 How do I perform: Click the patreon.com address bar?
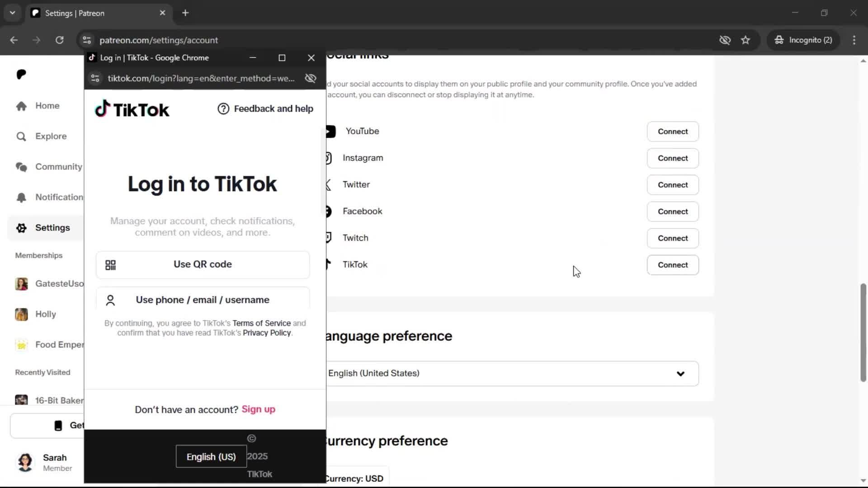point(398,40)
